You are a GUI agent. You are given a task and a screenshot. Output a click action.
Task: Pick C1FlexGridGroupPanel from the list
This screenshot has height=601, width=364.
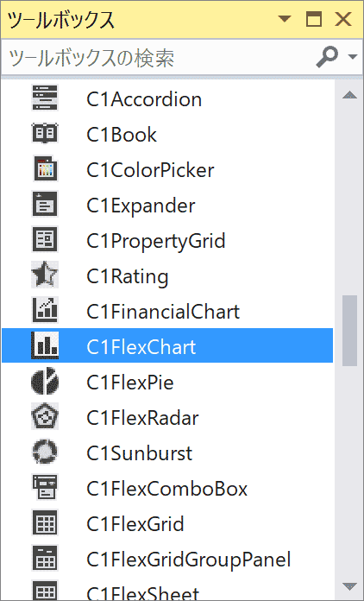pos(167,558)
